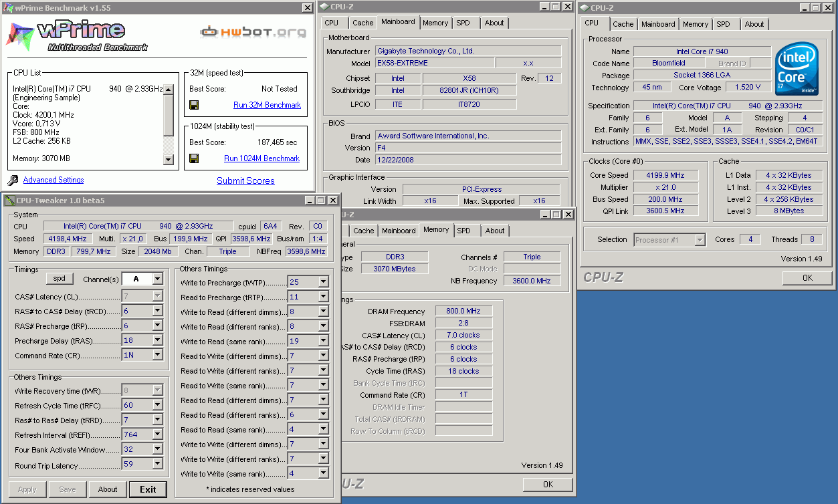838x504 pixels.
Task: Open wPrime Advanced Settings link
Action: click(x=54, y=180)
